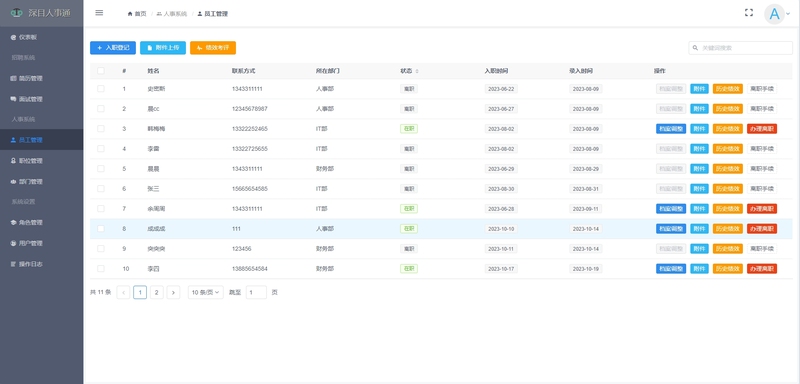Viewport: 800px width, 384px height.
Task: Open 用户管理 in sidebar
Action: tap(41, 243)
